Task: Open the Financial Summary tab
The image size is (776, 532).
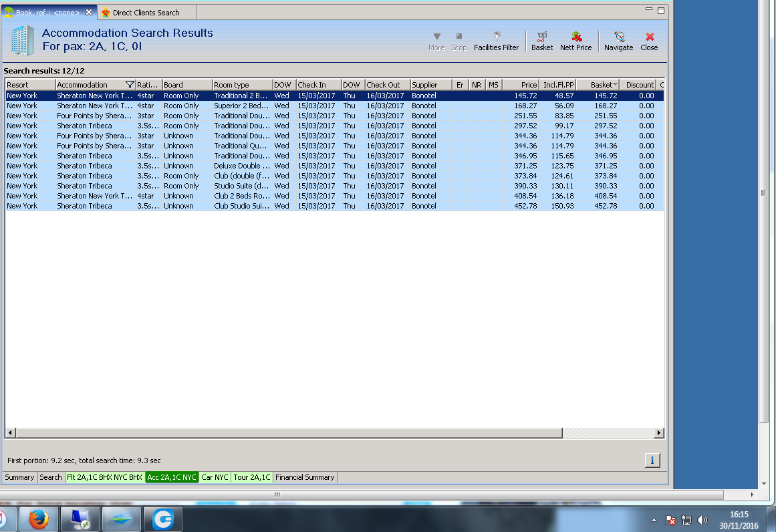Action: click(x=305, y=477)
